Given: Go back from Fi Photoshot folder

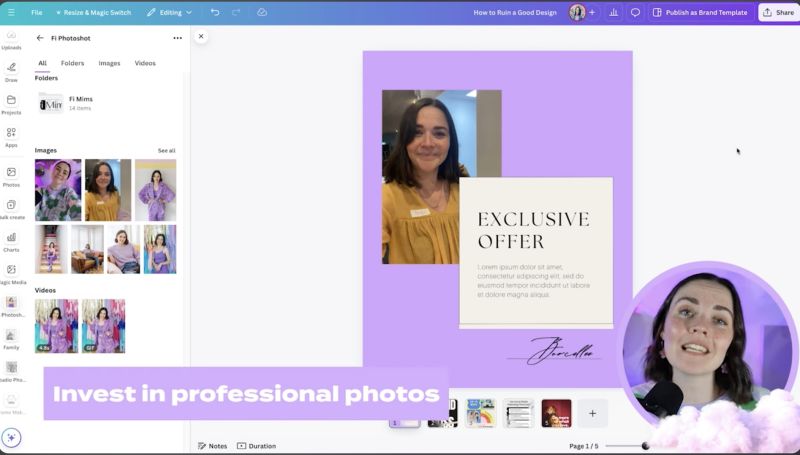Looking at the screenshot, I should (x=40, y=38).
